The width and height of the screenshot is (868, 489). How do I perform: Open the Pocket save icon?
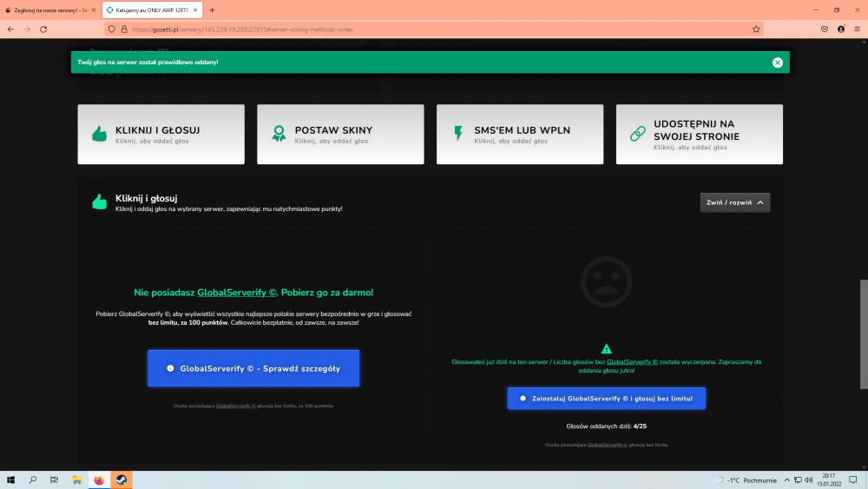pos(825,30)
